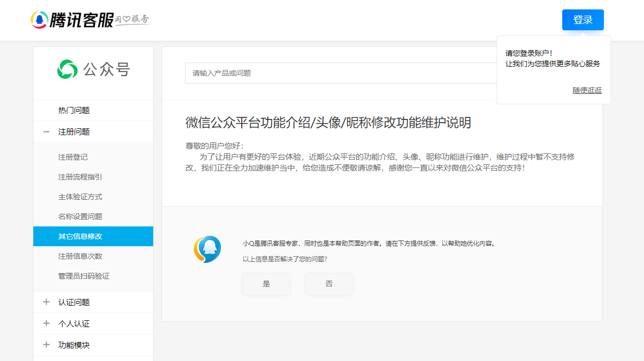Click the Tencent customer service penguin logo
The width and height of the screenshot is (644, 361).
tap(39, 20)
